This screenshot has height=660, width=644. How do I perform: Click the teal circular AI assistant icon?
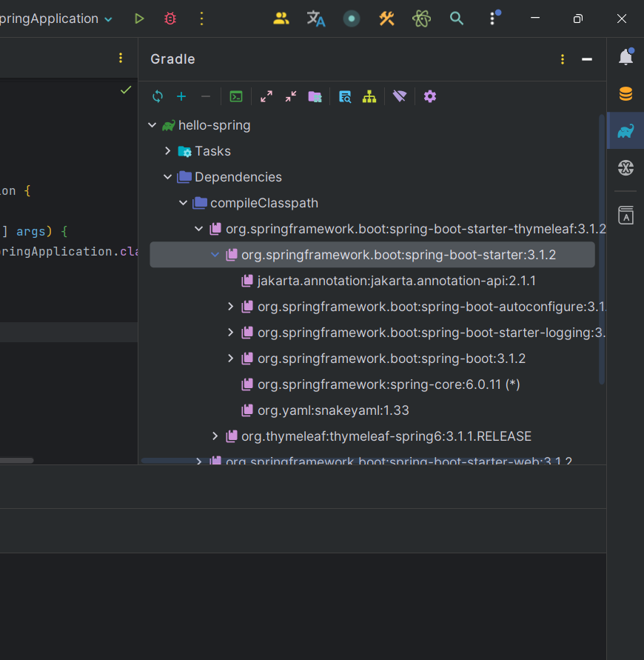pos(351,19)
